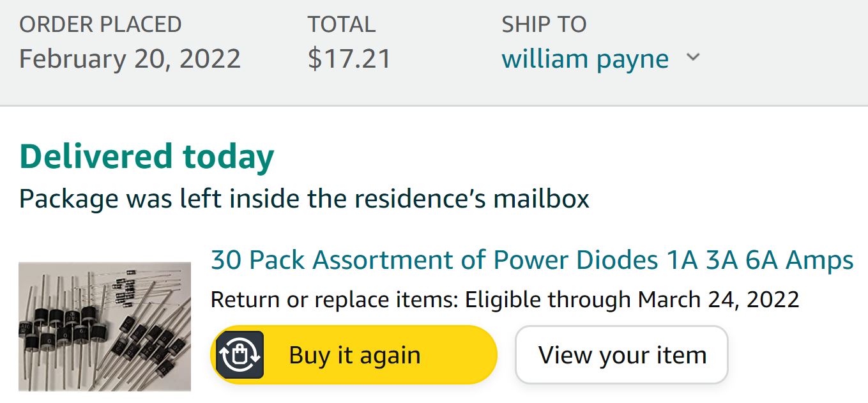Click the Return or replace items text
868x403 pixels.
pyautogui.click(x=335, y=299)
